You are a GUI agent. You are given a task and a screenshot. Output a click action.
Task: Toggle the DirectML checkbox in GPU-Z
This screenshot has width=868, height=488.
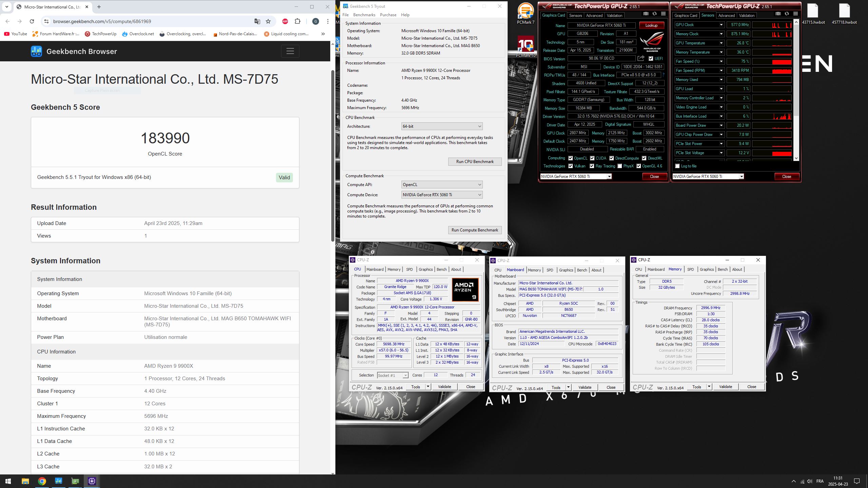click(644, 158)
